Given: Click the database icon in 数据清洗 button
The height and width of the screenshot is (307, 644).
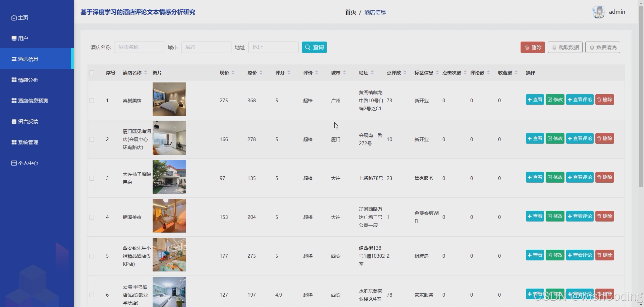Looking at the screenshot, I should 592,48.
